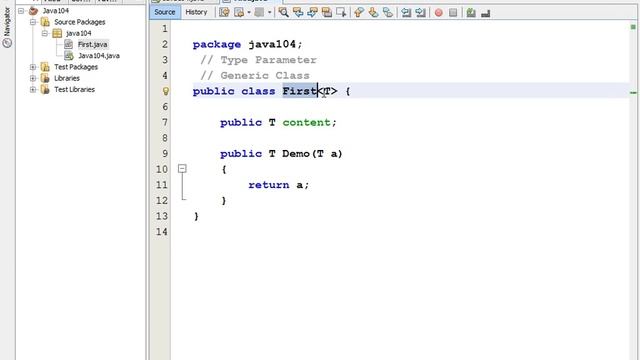This screenshot has height=360, width=640.
Task: Click the 'return a;' statement
Action: pos(279,185)
